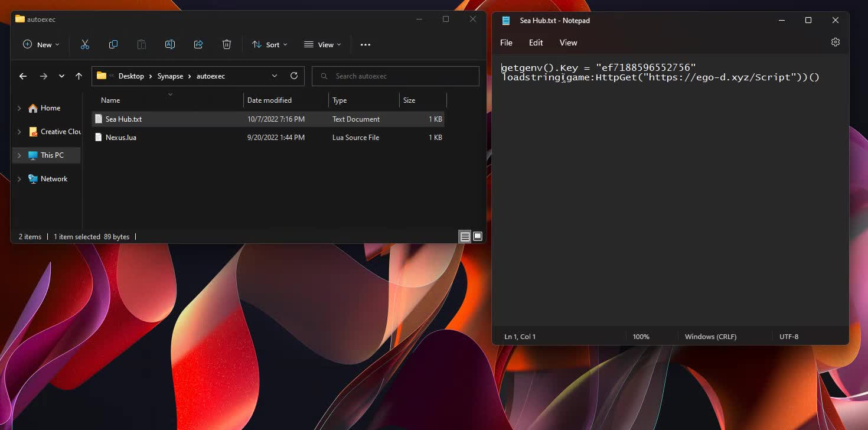Open the View dropdown

pos(322,44)
